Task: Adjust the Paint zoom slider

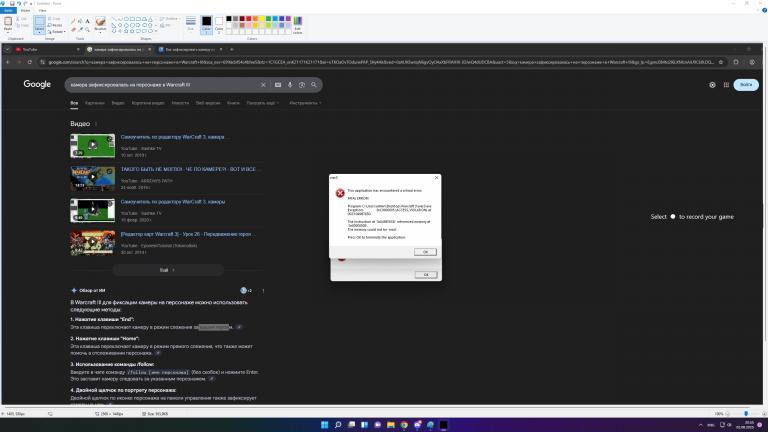Action: (x=746, y=414)
